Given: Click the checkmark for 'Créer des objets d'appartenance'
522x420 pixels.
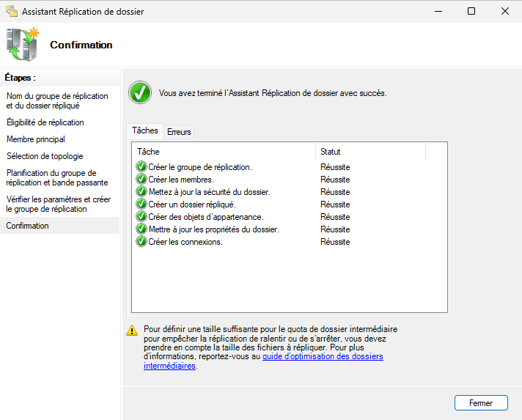Looking at the screenshot, I should click(141, 217).
